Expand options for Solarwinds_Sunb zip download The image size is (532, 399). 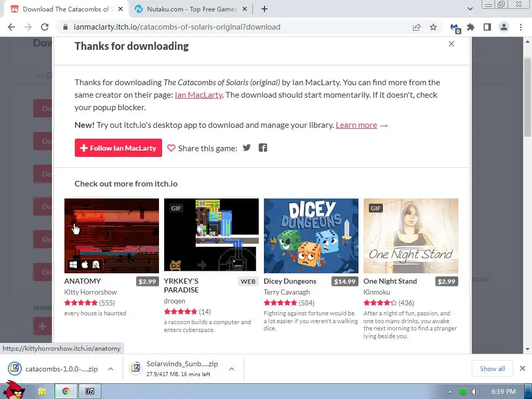pos(231,369)
